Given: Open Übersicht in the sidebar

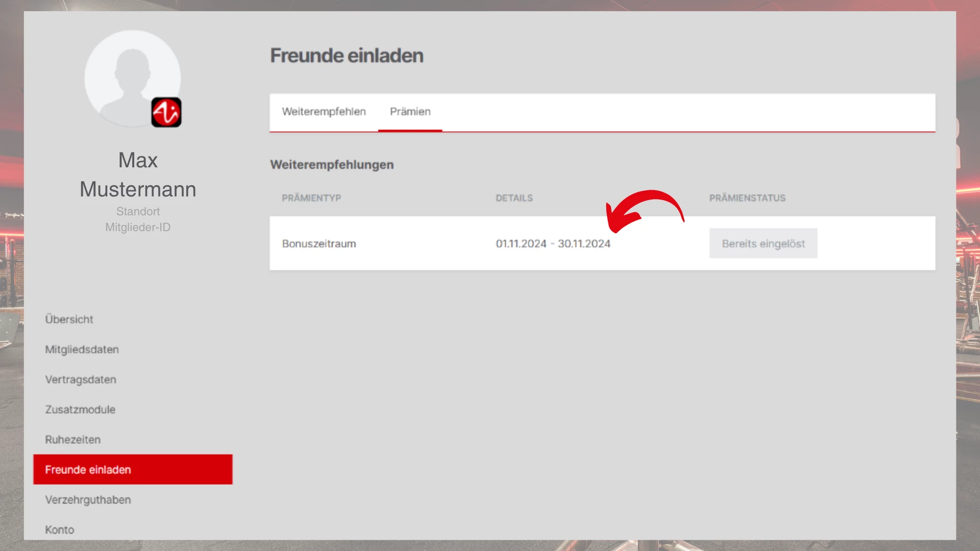Looking at the screenshot, I should (69, 319).
